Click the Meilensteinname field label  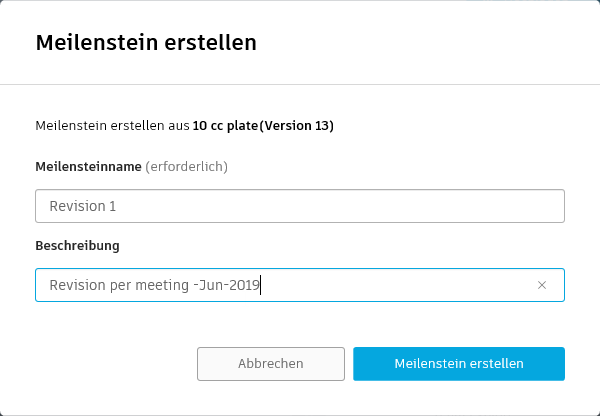[88, 166]
